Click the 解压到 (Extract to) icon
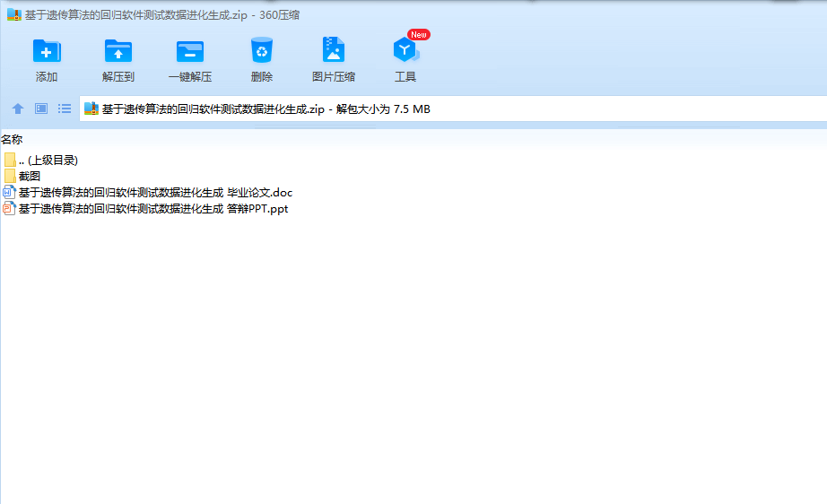 [118, 51]
